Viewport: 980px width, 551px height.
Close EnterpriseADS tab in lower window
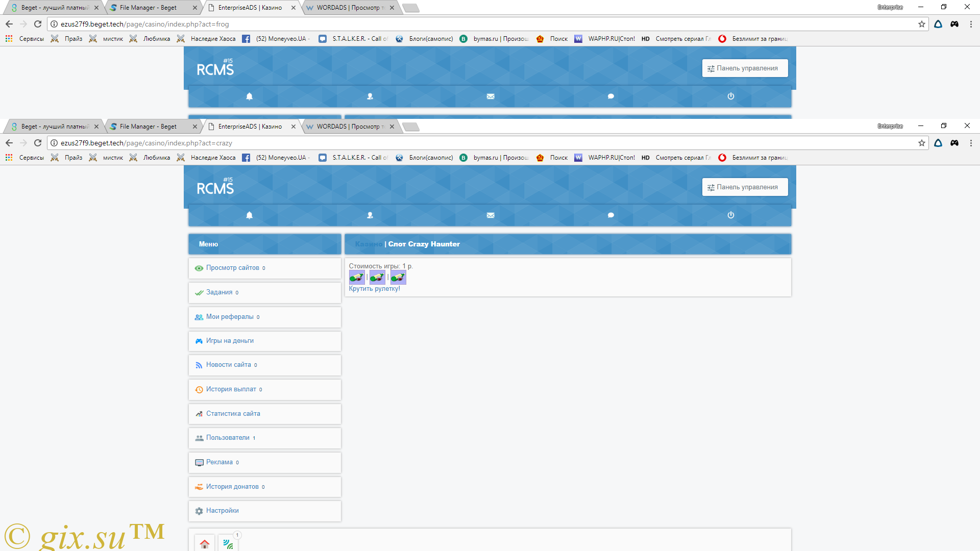293,127
